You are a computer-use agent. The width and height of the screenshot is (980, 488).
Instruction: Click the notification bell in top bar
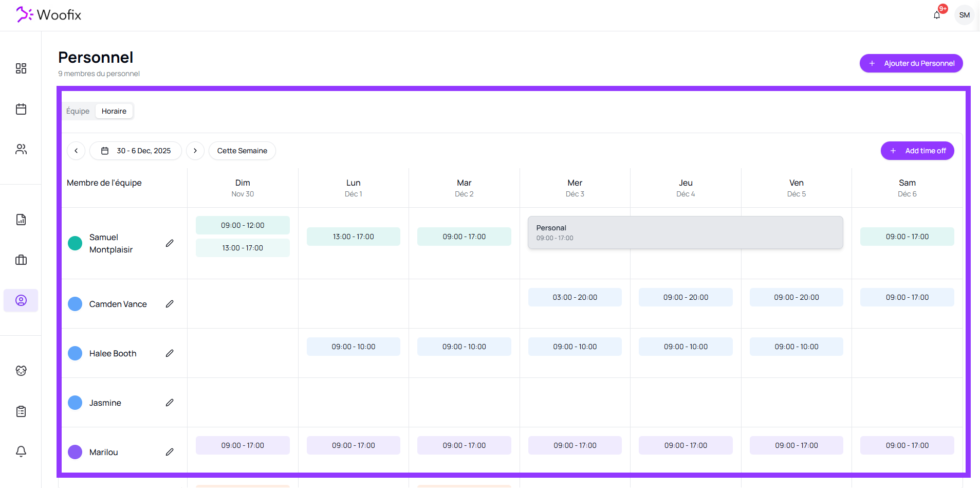pos(937,15)
